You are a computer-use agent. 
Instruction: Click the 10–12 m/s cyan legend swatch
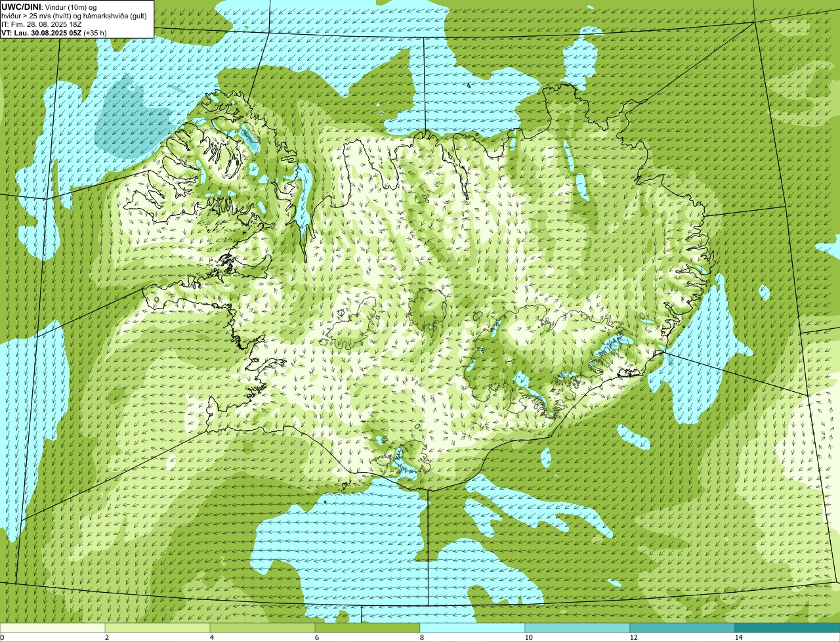pyautogui.click(x=577, y=628)
